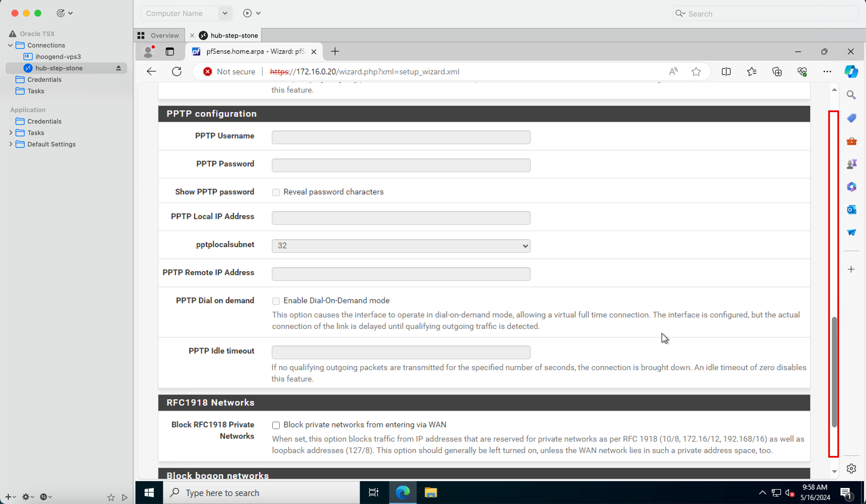Enable Dial-On-Demand mode checkbox
Image resolution: width=866 pixels, height=504 pixels.
click(276, 301)
